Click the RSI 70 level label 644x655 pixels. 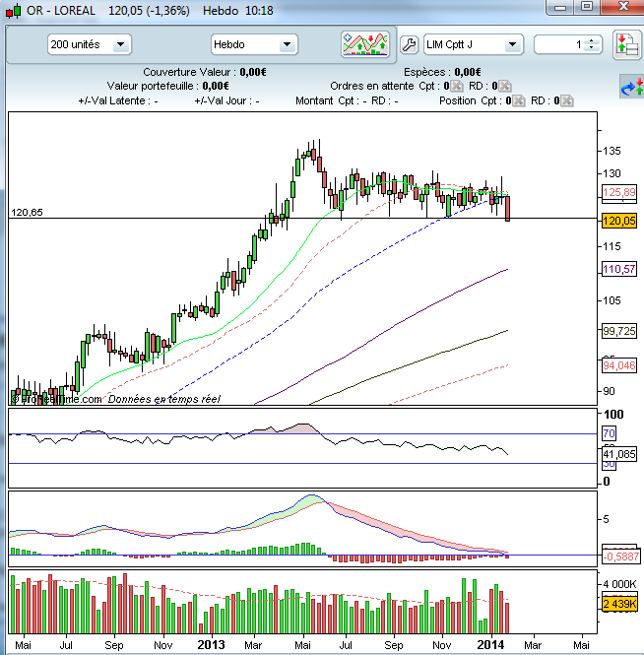tap(609, 433)
